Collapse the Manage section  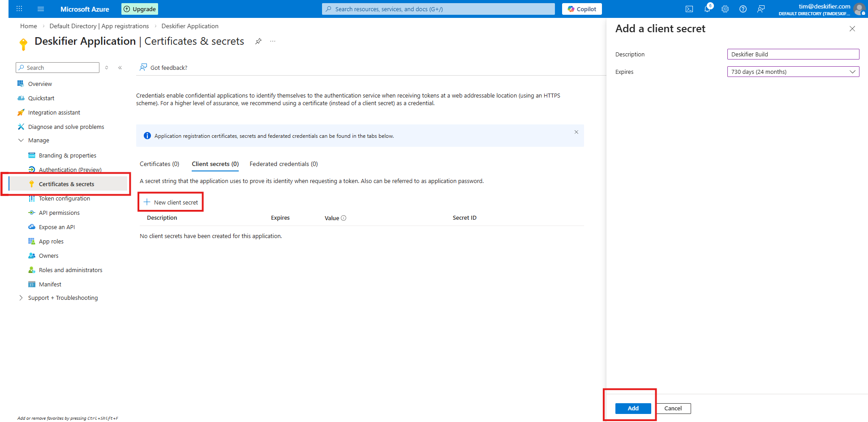tap(21, 140)
